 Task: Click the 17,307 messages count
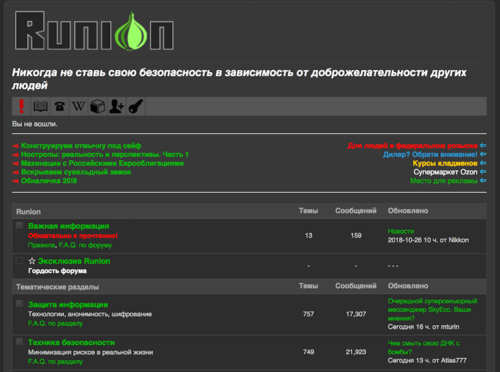(356, 314)
